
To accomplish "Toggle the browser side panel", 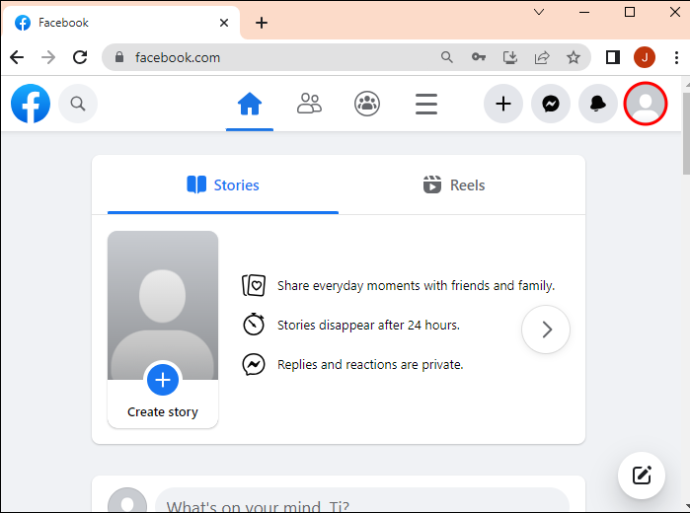I will click(x=613, y=57).
